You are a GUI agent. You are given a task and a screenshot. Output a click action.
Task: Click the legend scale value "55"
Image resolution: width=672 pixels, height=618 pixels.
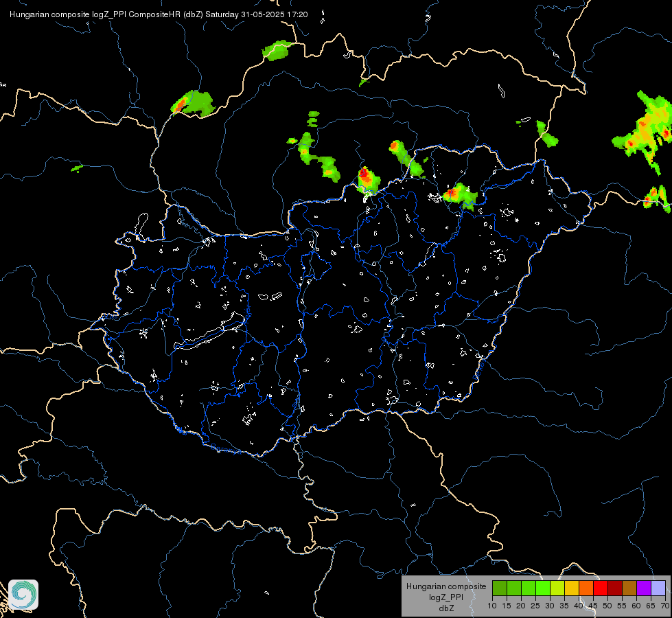pyautogui.click(x=622, y=606)
